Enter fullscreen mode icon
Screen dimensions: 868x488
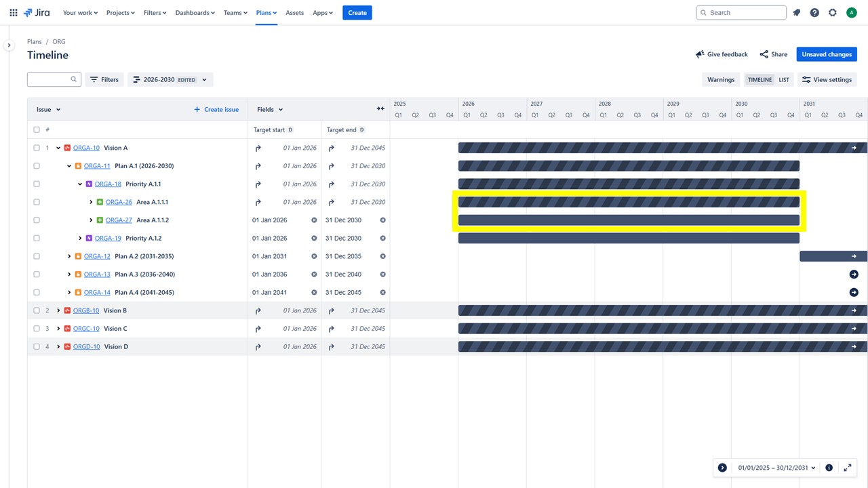pos(848,468)
